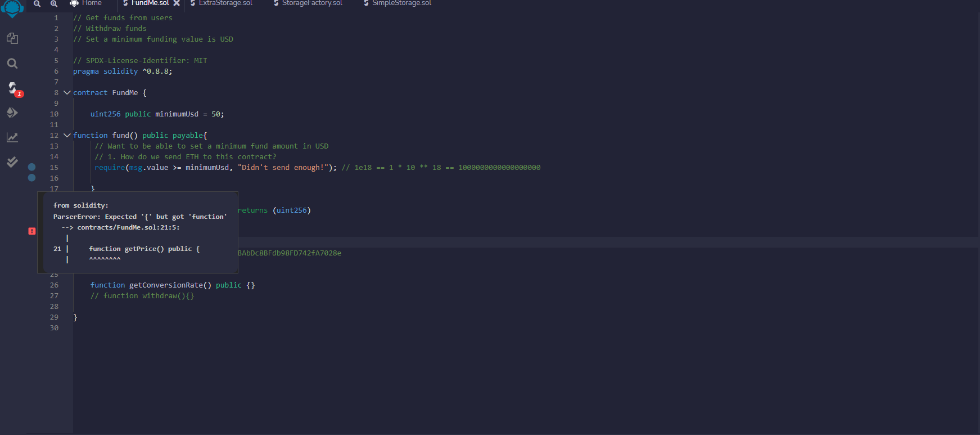Click '// function withdraw(){}' comment line
The image size is (980, 435).
click(x=142, y=296)
